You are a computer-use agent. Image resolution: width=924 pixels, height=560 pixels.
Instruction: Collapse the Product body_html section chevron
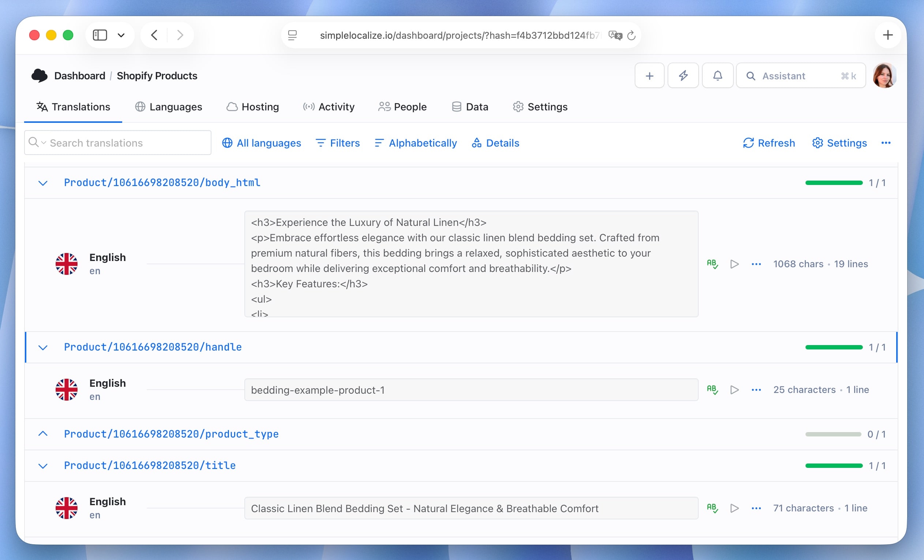point(43,183)
